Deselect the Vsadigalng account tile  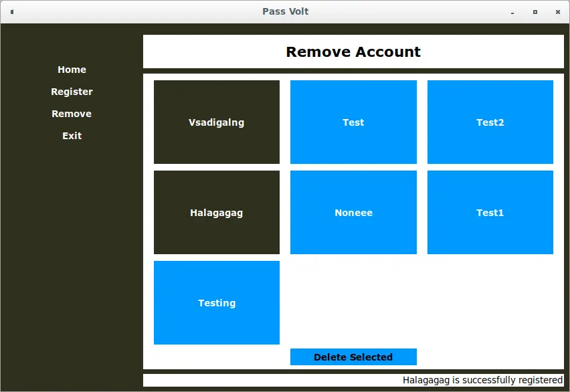pyautogui.click(x=217, y=122)
